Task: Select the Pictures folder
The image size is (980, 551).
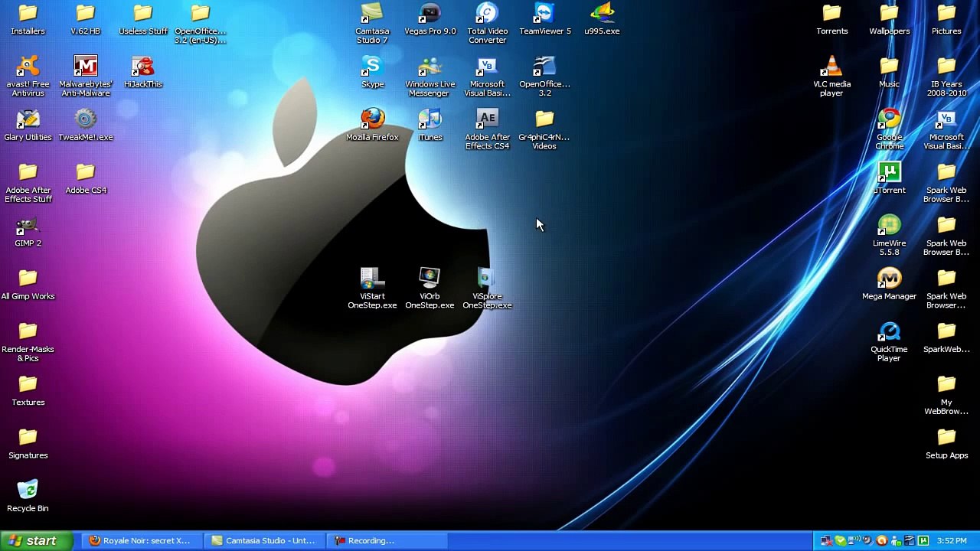Action: [946, 20]
